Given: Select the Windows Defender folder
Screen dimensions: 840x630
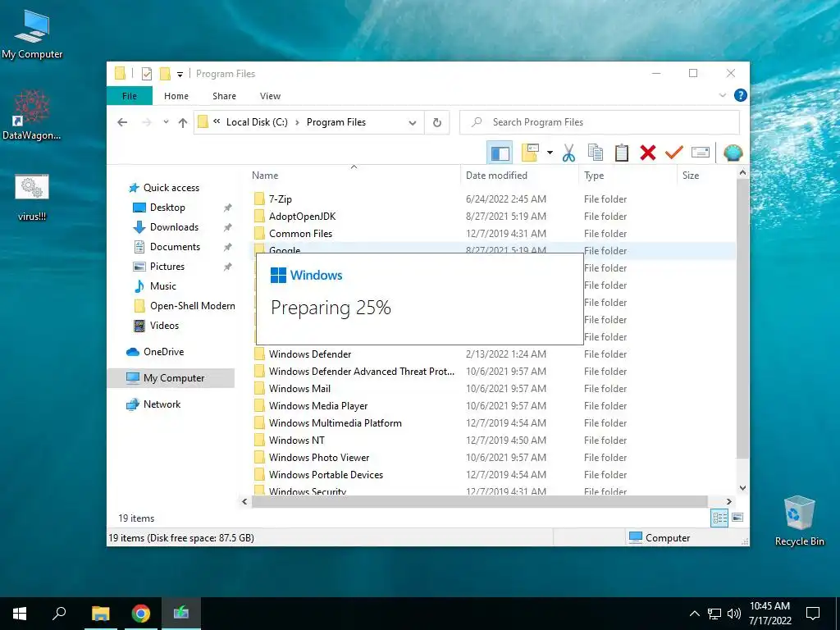Looking at the screenshot, I should click(x=310, y=354).
